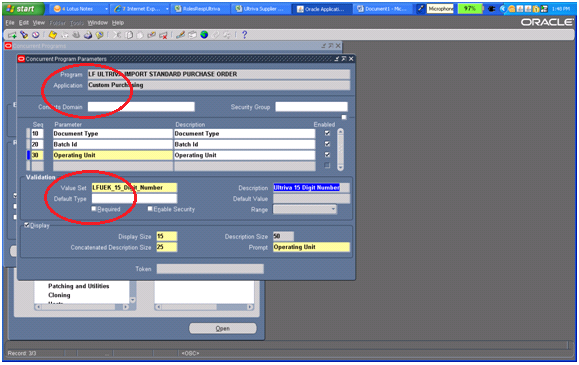
Task: Toggle Enabled checkbox for Document Type parameter
Action: click(x=327, y=133)
